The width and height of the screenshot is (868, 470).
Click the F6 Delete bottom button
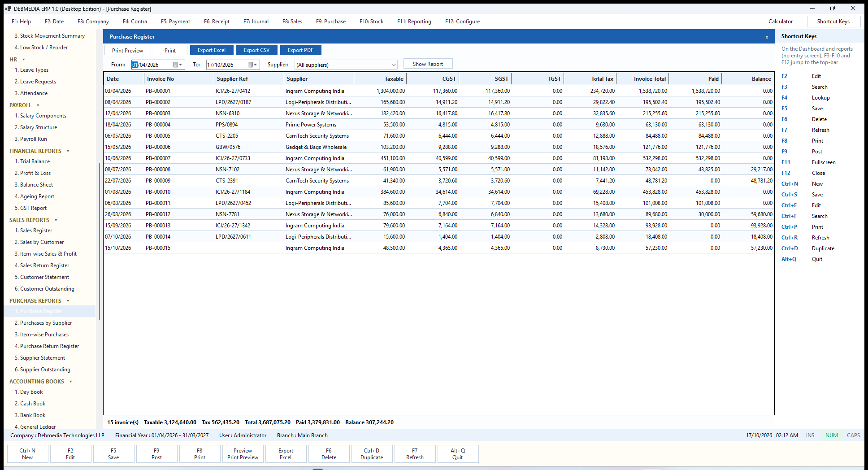tap(329, 454)
